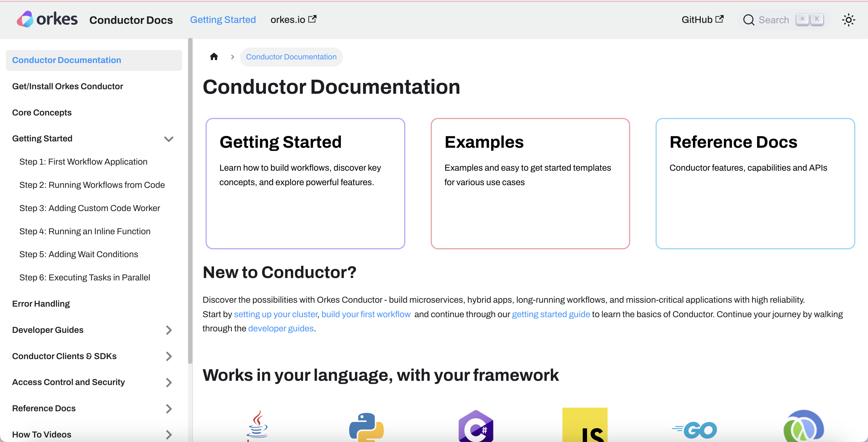Expand the Developer Guides section
This screenshot has height=442, width=868.
169,330
